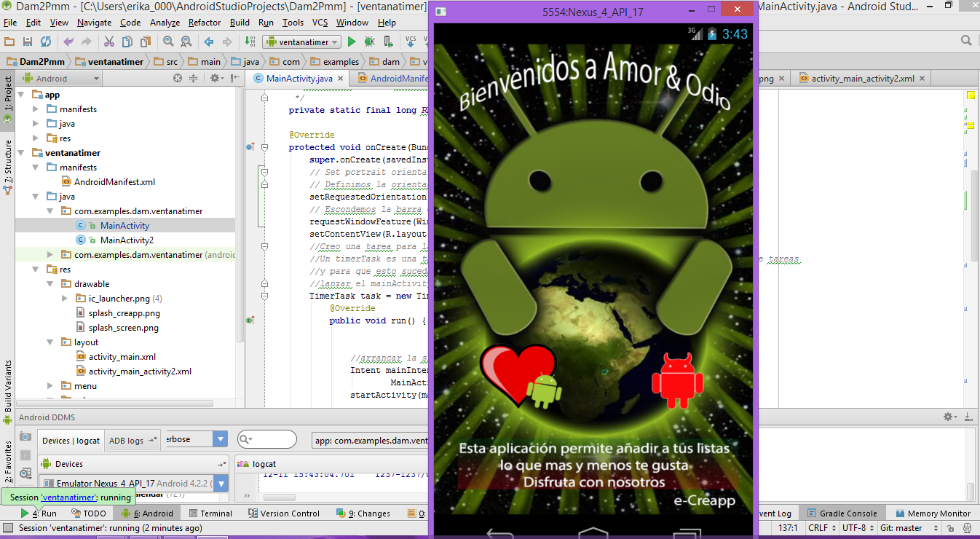Open the Memory Monitor tool window
980x539 pixels.
click(x=932, y=514)
